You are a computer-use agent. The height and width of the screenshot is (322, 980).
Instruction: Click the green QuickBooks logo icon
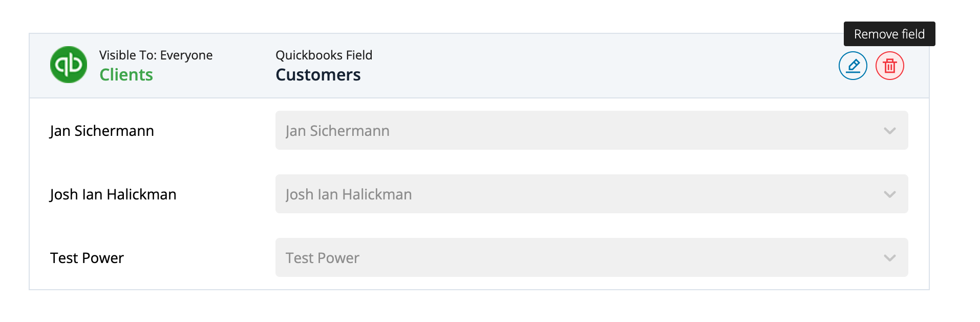[x=69, y=65]
